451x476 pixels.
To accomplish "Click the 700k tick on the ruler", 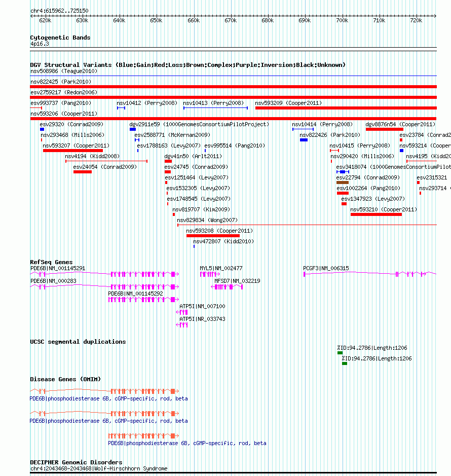I will 342,20.
